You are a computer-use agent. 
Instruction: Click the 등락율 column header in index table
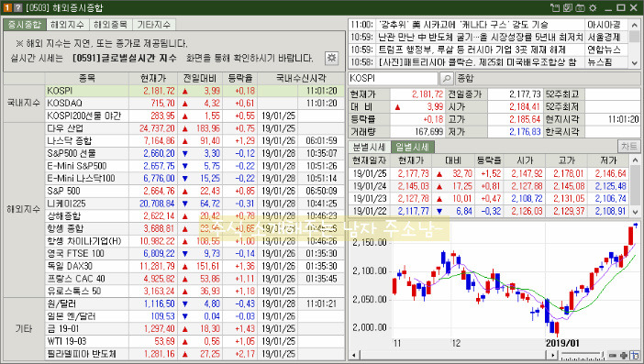coord(239,78)
